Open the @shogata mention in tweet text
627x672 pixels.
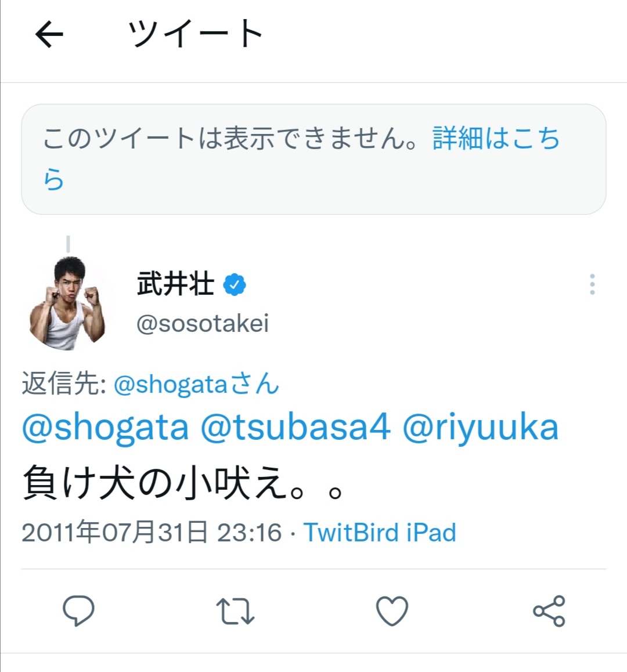(x=106, y=428)
